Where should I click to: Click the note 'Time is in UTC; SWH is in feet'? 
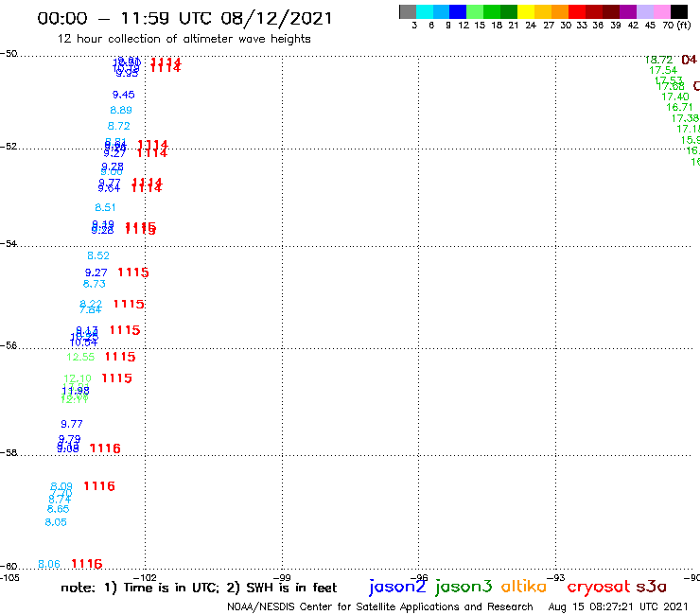(x=199, y=588)
